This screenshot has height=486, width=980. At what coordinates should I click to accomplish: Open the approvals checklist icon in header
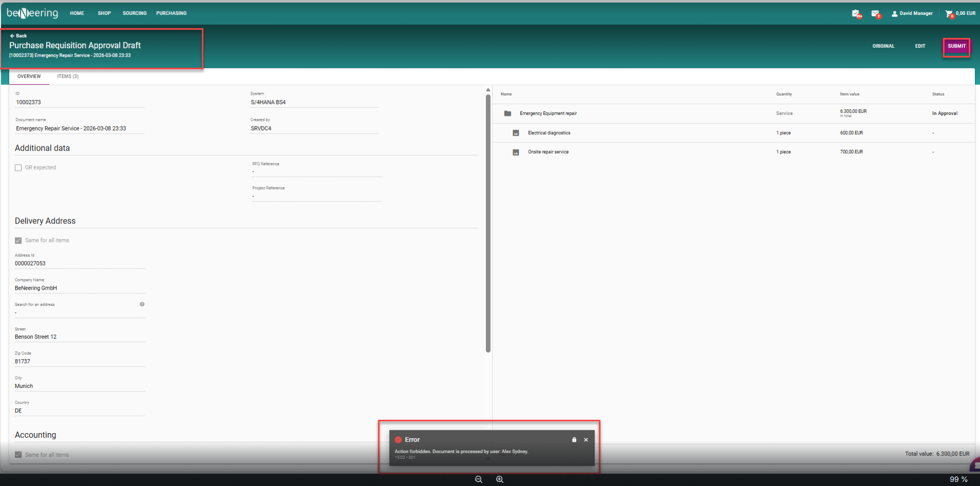click(x=856, y=14)
